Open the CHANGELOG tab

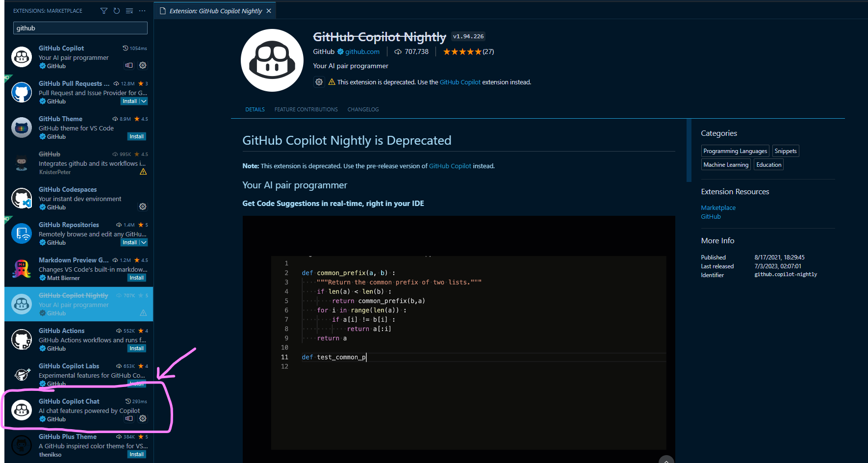(x=363, y=109)
